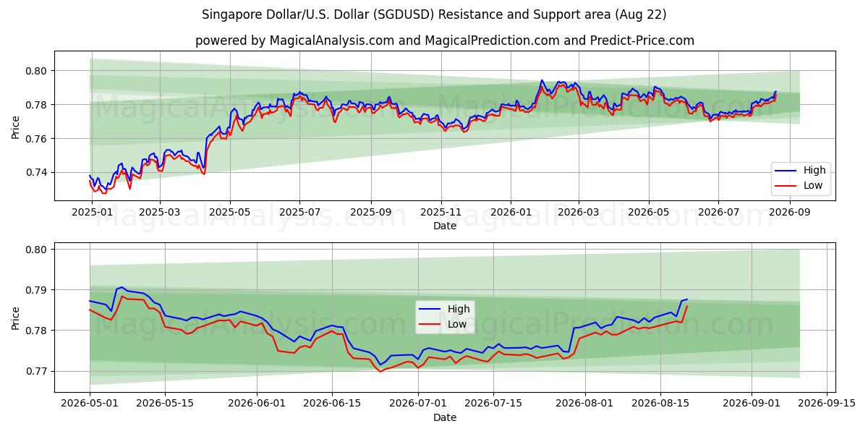This screenshot has height=434, width=868.
Task: Click the 0.74 price tick on top chart
Action: pyautogui.click(x=37, y=172)
